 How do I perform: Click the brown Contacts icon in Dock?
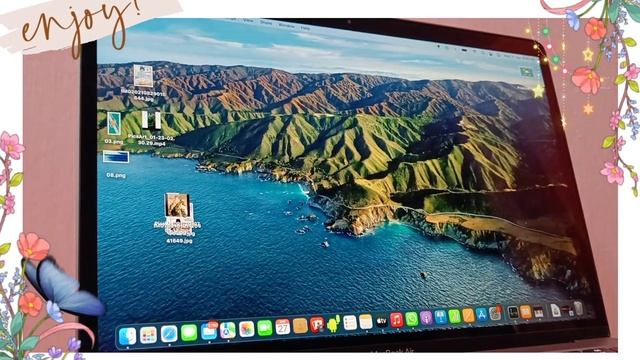pos(300,326)
